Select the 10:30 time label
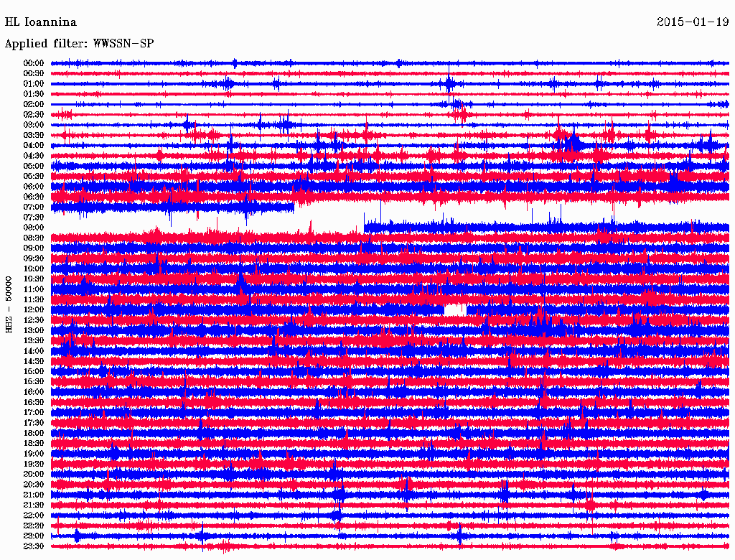The image size is (735, 560). (x=34, y=279)
